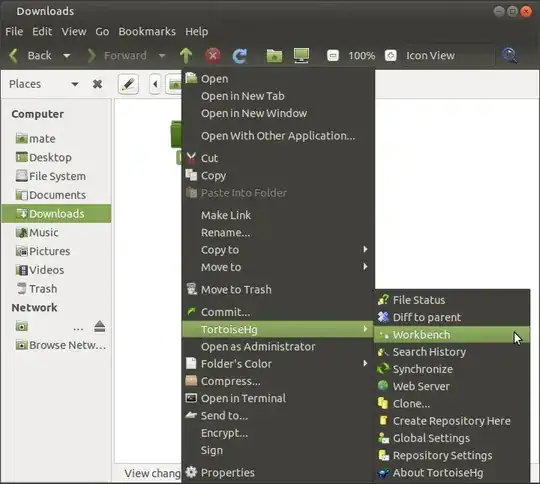Click the zoom out minus icon
The height and width of the screenshot is (484, 540).
tap(333, 55)
